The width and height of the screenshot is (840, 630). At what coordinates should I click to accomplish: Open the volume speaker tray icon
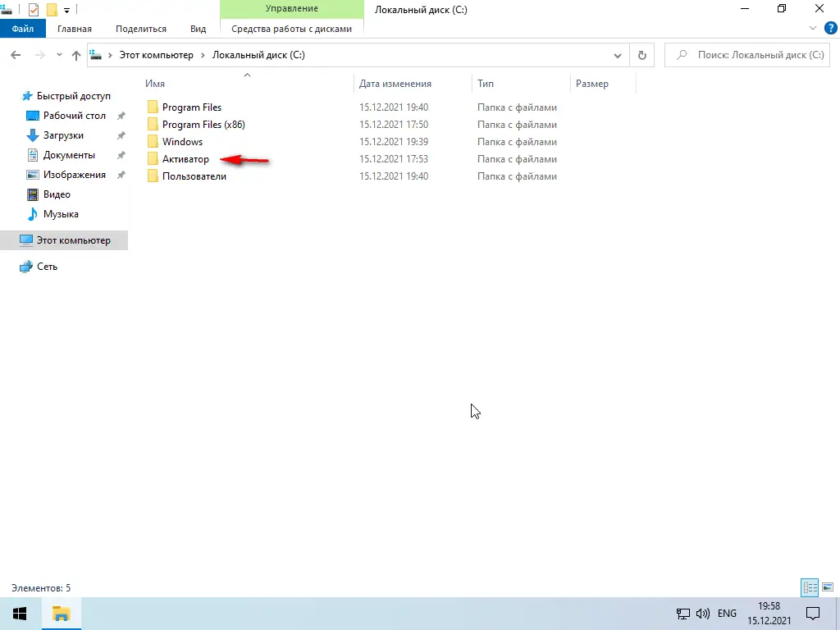702,614
